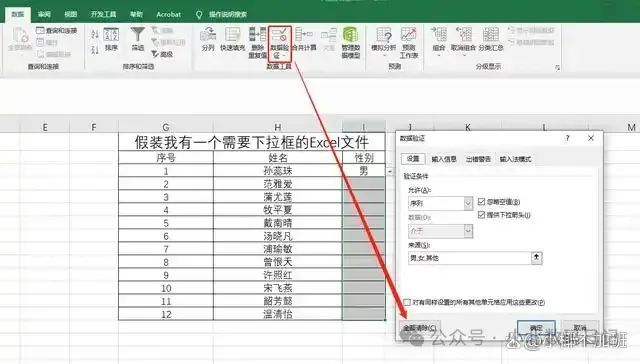Click the 快速填充 (Flash Fill) icon
Screen dimensions: 640x364
(232, 39)
